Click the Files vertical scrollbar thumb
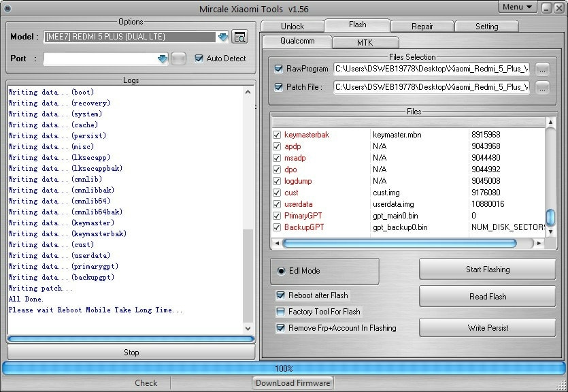Image resolution: width=568 pixels, height=392 pixels. (550, 216)
